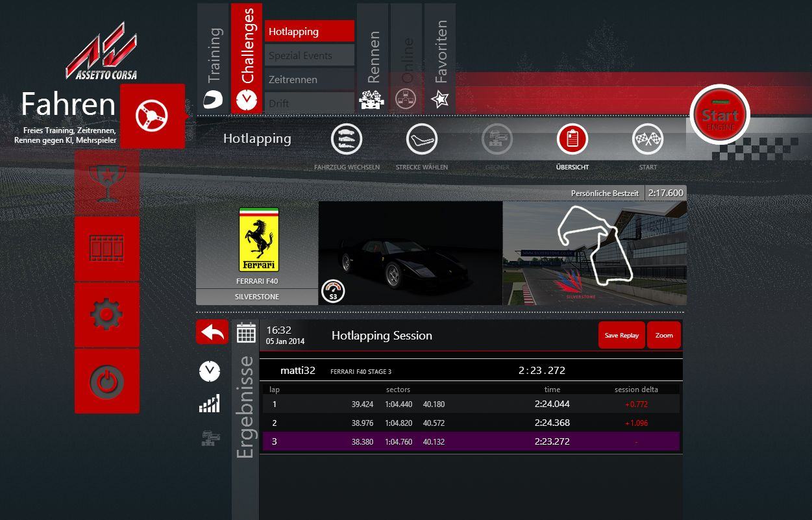Click the calendar icon in results
The image size is (812, 520).
tap(246, 332)
